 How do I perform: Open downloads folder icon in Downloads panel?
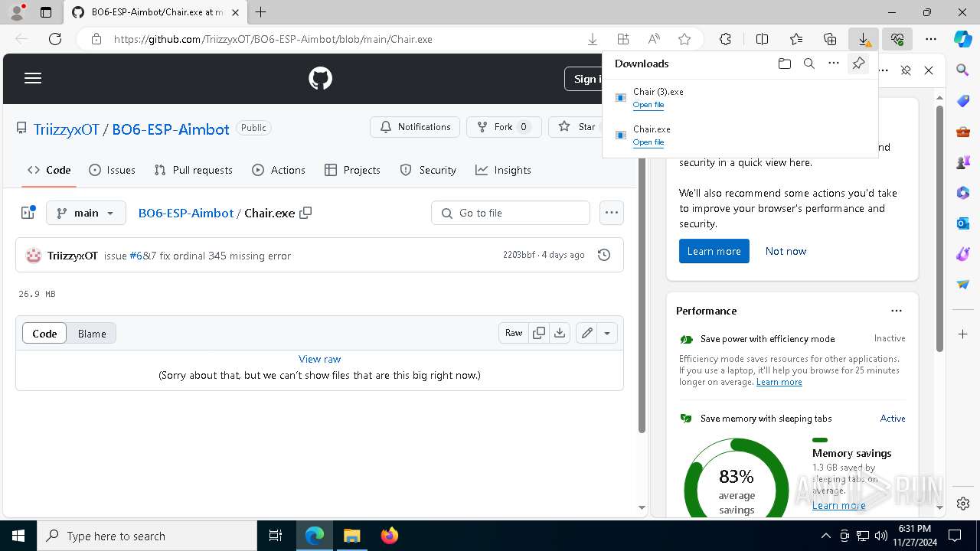784,64
